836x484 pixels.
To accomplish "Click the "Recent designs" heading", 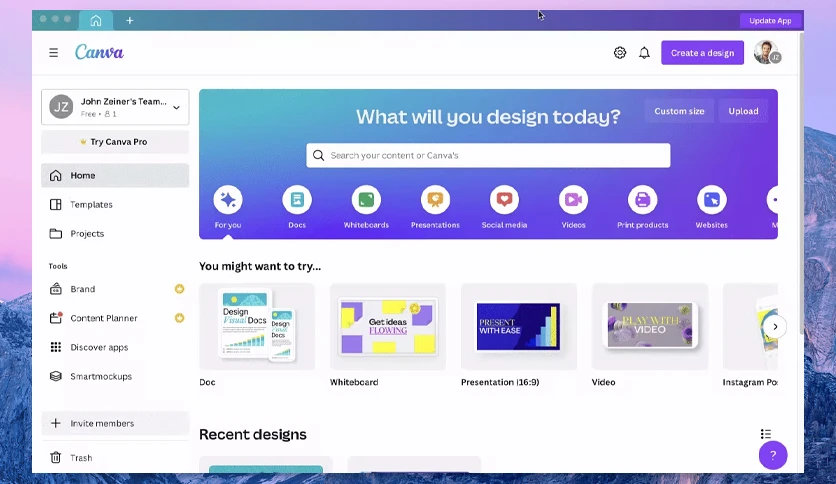I will [x=253, y=434].
